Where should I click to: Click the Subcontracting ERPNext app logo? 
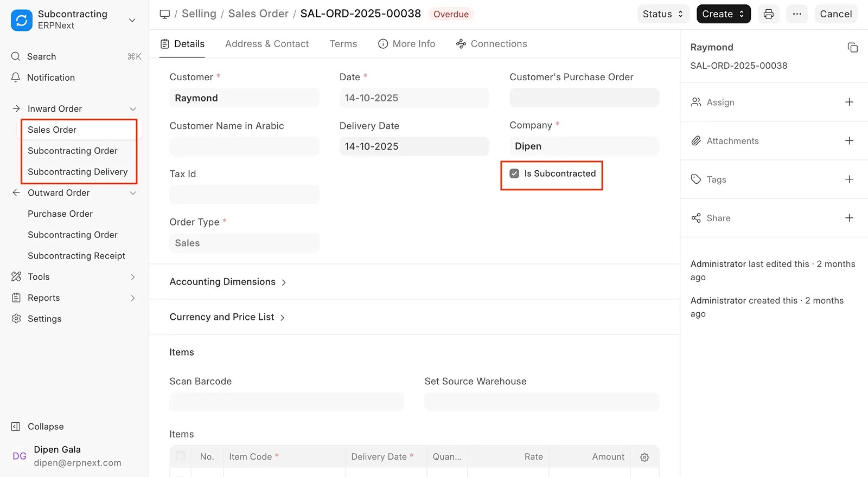pos(22,20)
